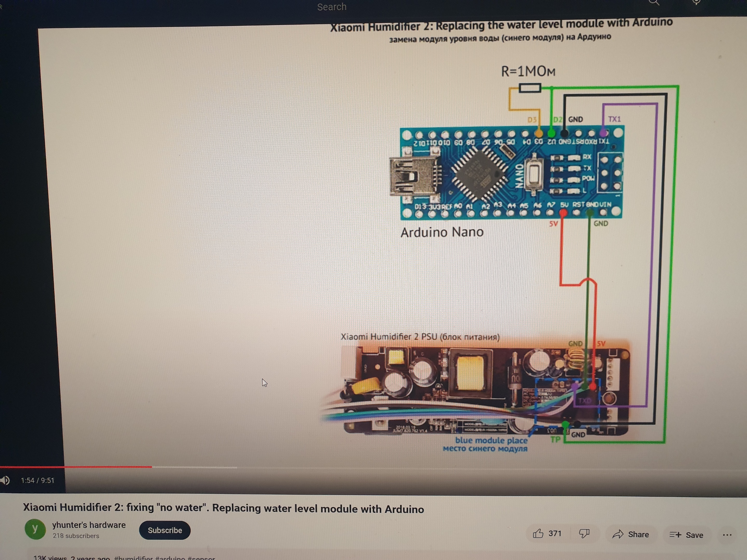Viewport: 747px width, 560px height.
Task: Seek on the red video progress bar
Action: click(x=76, y=467)
